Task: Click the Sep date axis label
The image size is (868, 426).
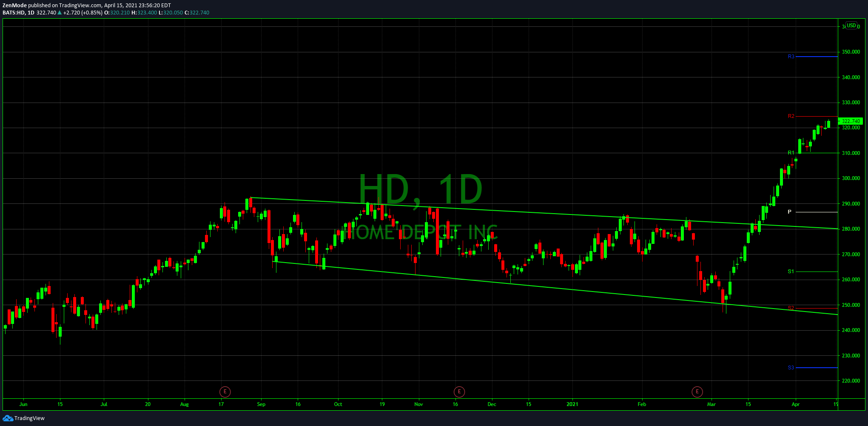Action: 261,404
